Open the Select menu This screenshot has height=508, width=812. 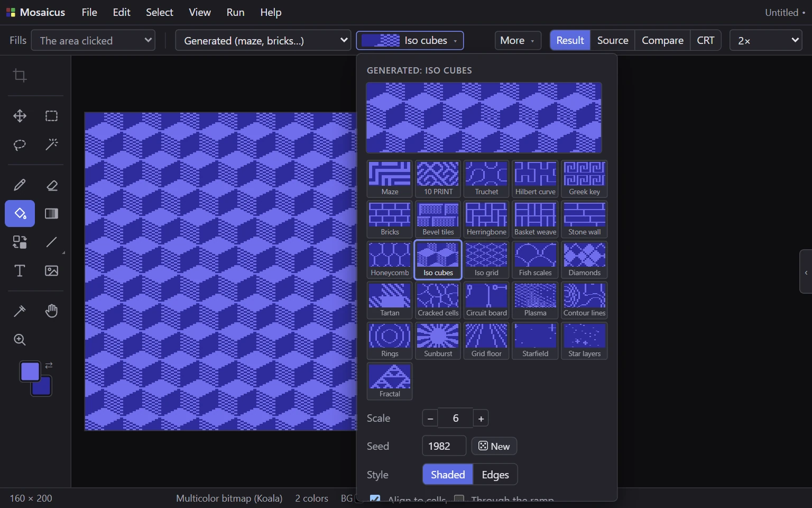(x=160, y=12)
